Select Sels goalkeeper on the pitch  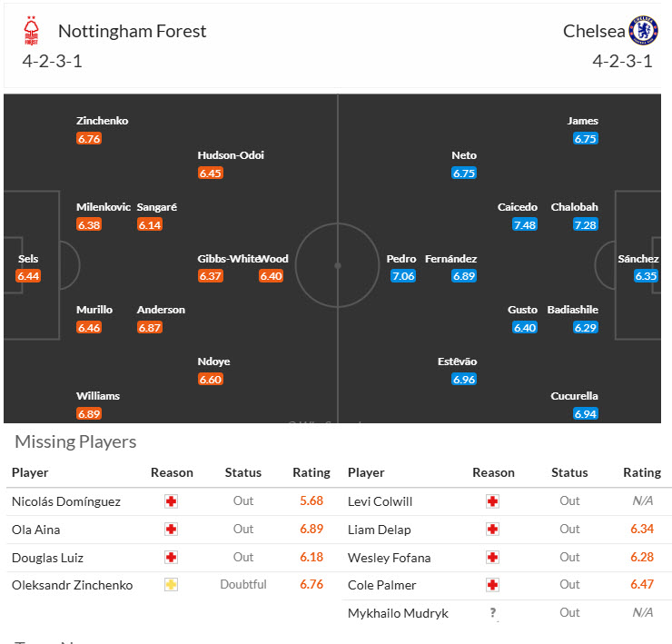(x=28, y=259)
